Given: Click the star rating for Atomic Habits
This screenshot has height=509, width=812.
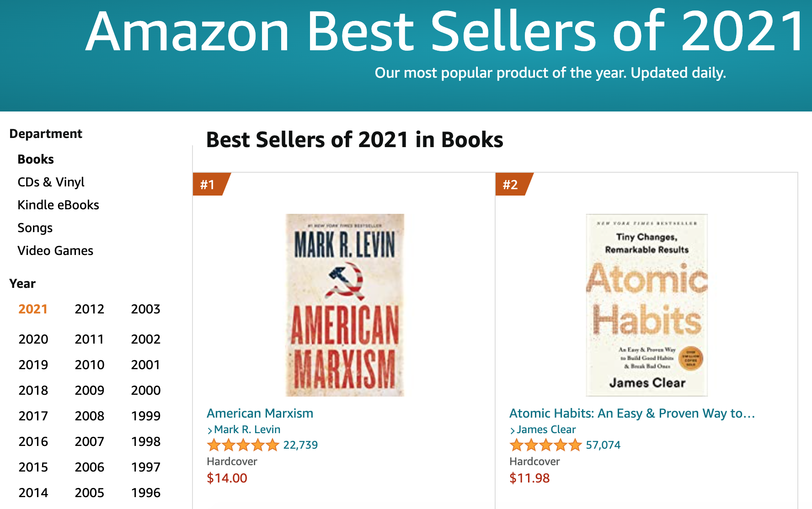Looking at the screenshot, I should click(x=546, y=445).
